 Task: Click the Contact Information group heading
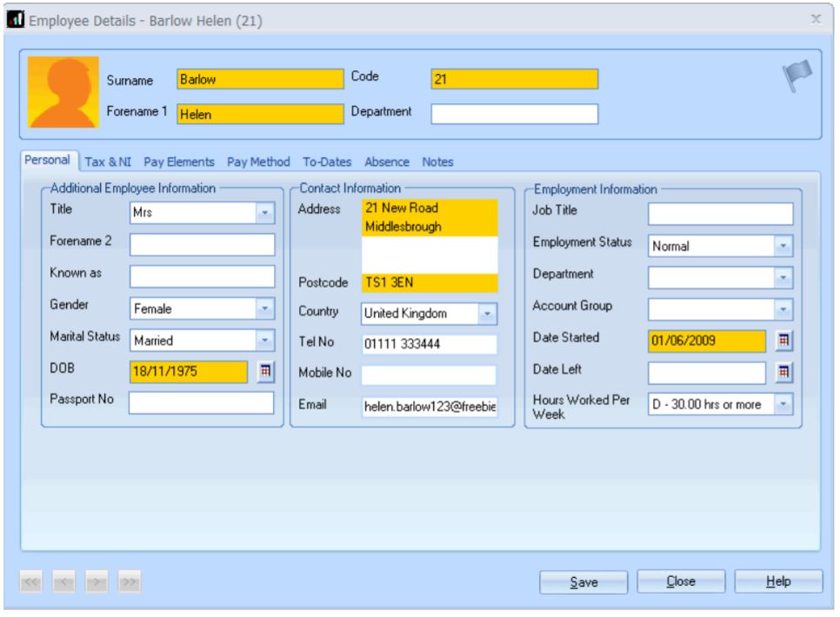(350, 189)
